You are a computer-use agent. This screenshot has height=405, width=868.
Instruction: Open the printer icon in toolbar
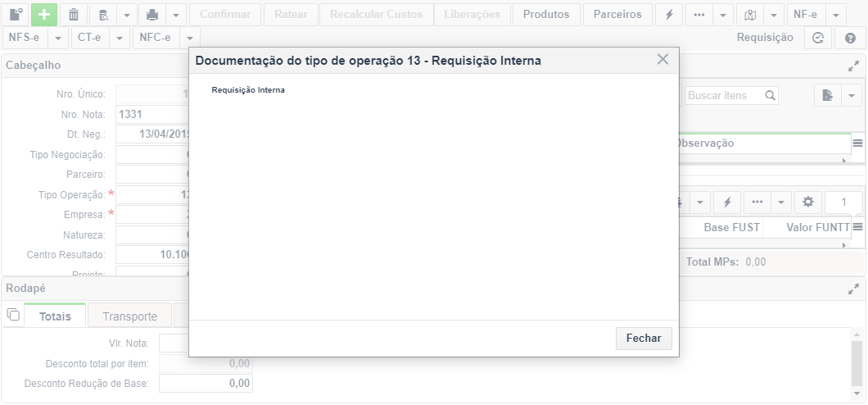tap(152, 15)
